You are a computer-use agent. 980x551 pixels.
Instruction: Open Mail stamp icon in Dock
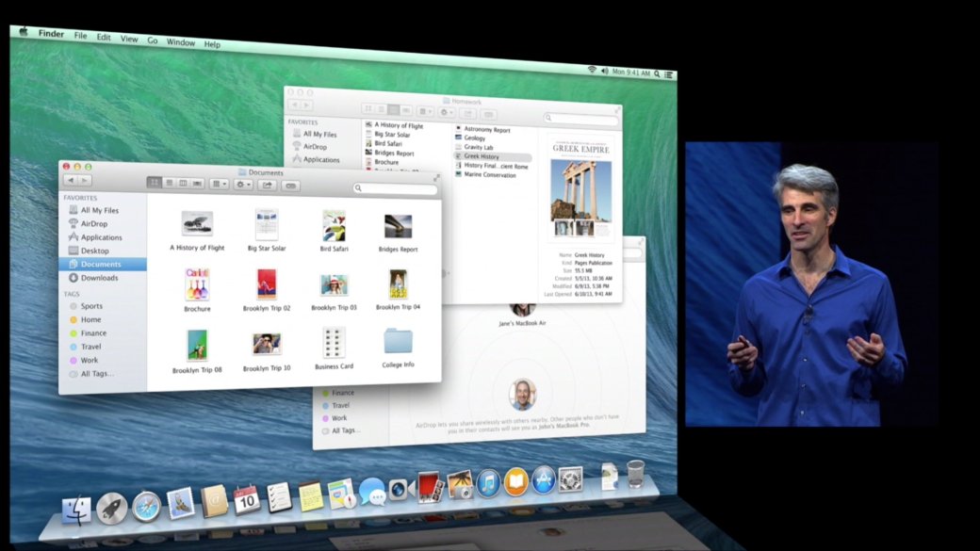point(181,504)
